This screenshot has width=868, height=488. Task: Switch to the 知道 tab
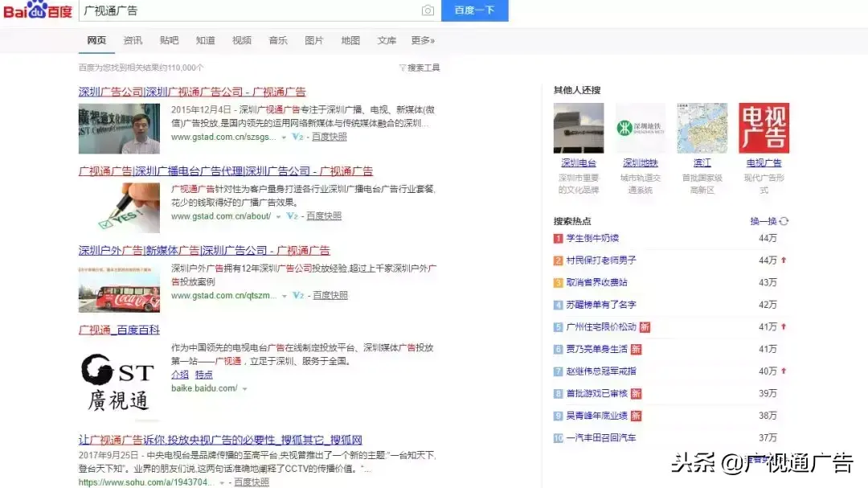pos(206,40)
